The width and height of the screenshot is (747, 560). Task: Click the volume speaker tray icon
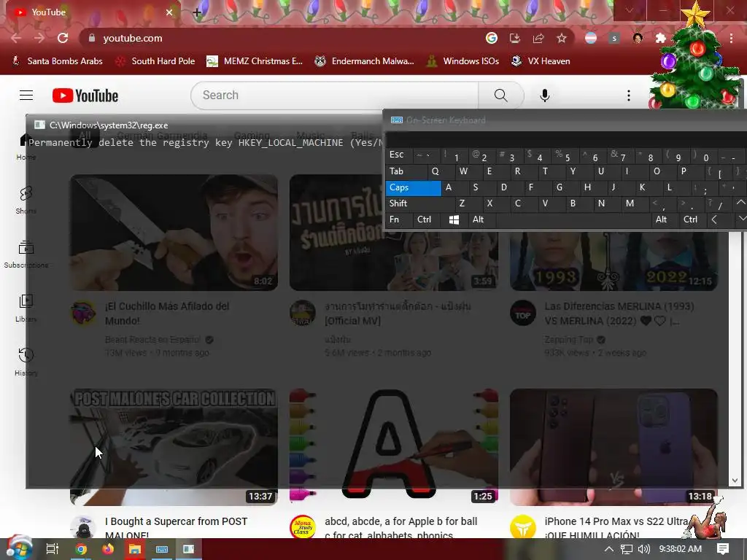pyautogui.click(x=643, y=549)
